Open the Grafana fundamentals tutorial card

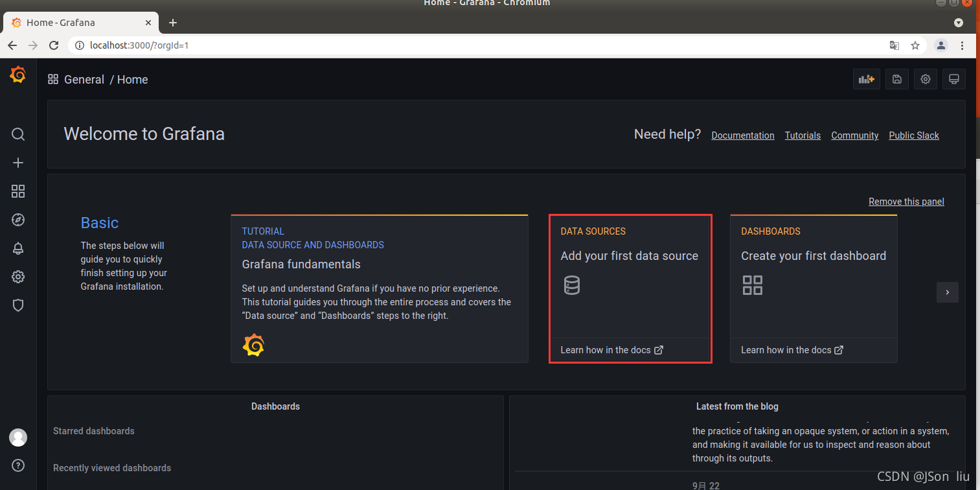[x=380, y=288]
